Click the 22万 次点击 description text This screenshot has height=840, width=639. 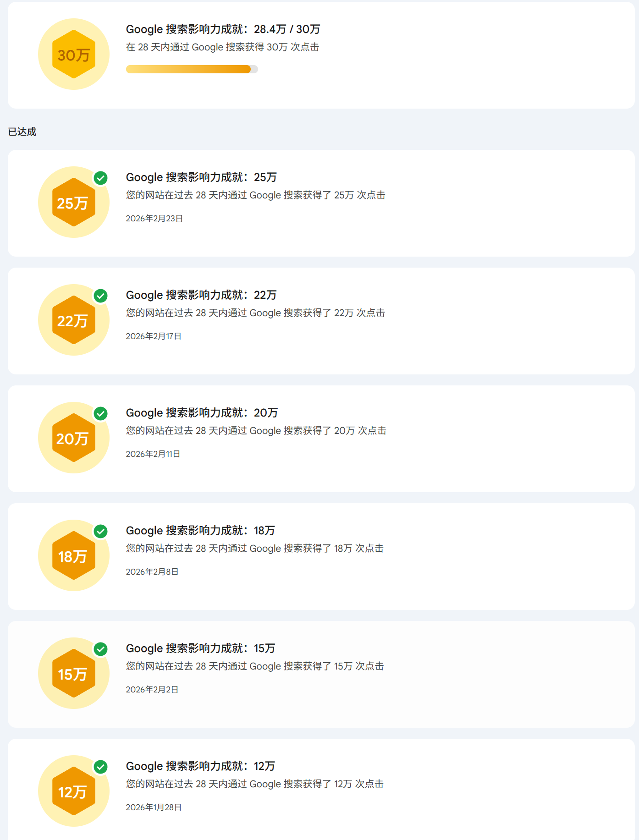coord(256,313)
